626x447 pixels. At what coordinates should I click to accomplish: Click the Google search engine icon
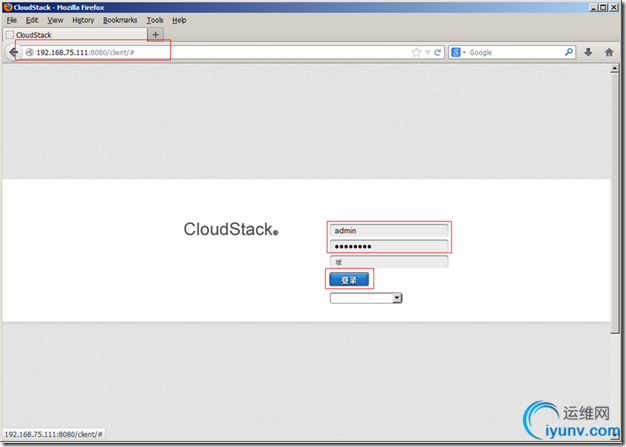pyautogui.click(x=456, y=52)
